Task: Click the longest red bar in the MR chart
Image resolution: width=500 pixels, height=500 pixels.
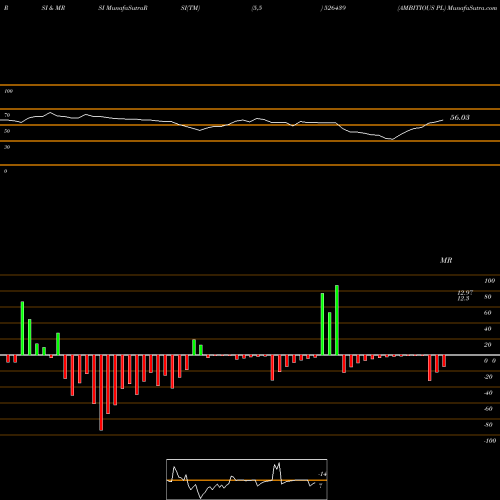Action: [101, 393]
